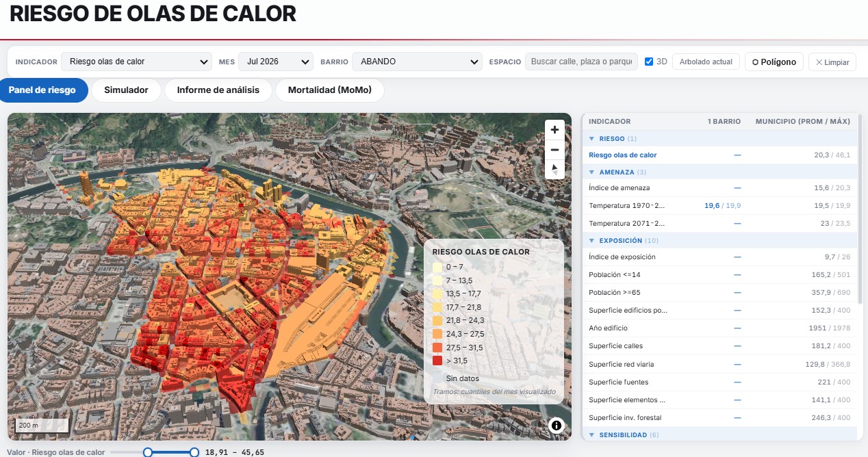Image resolution: width=868 pixels, height=457 pixels.
Task: Click the left handle of the value slider
Action: [x=148, y=452]
